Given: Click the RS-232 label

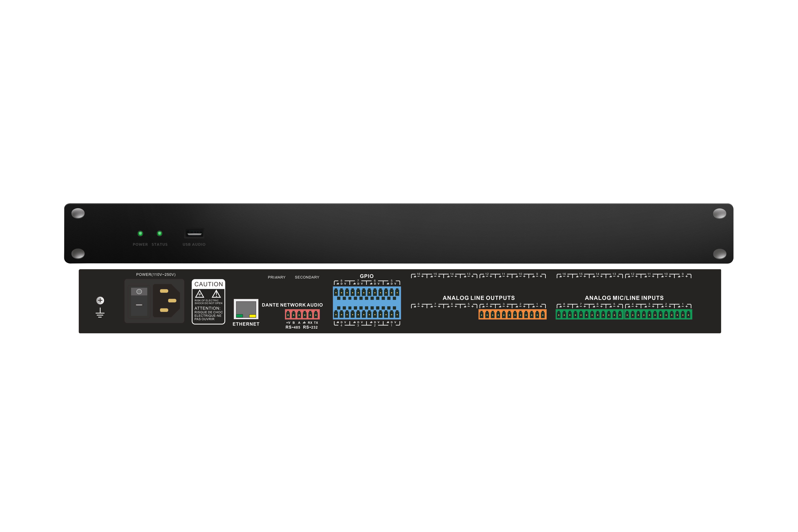Looking at the screenshot, I should click(x=310, y=327).
